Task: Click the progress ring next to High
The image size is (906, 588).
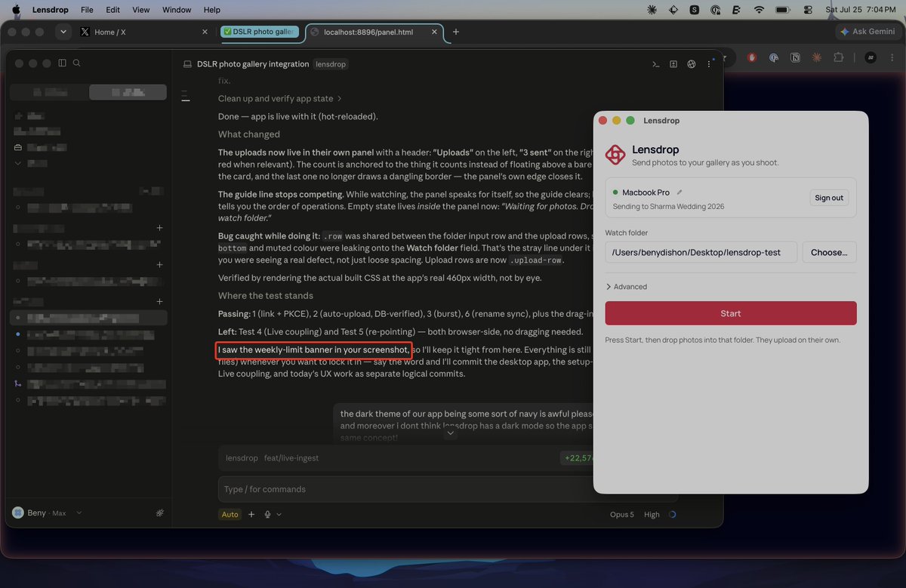Action: (672, 514)
